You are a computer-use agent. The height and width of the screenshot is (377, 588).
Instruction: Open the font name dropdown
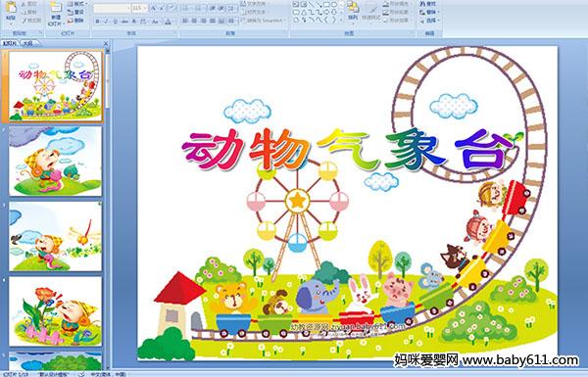(128, 8)
